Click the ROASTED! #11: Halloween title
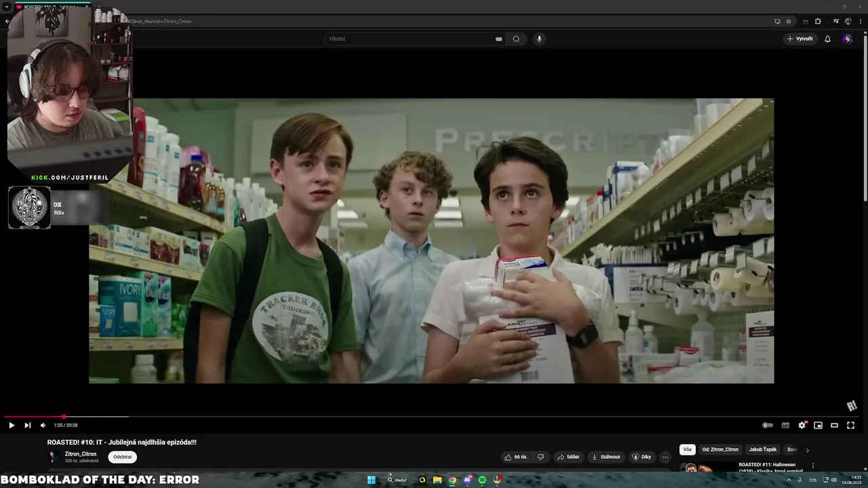This screenshot has width=868, height=488. coord(771,467)
